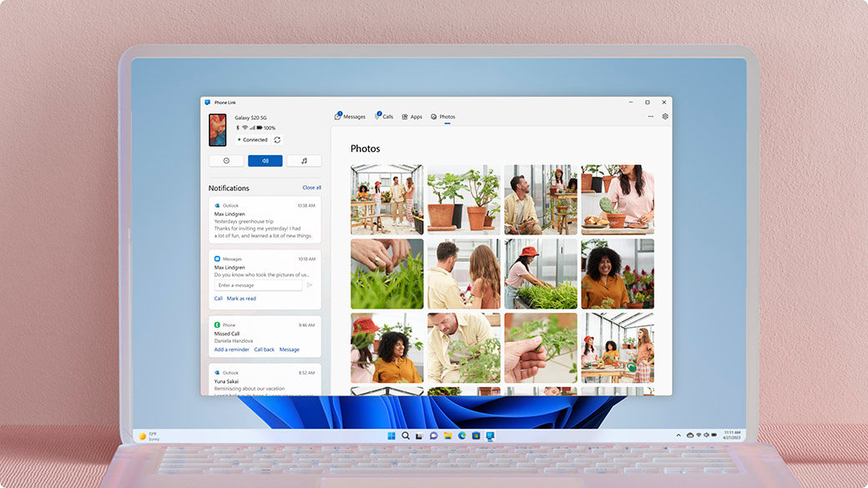Expand the system tray hidden icons chevron
Viewport: 868px width, 488px height.
(x=679, y=435)
